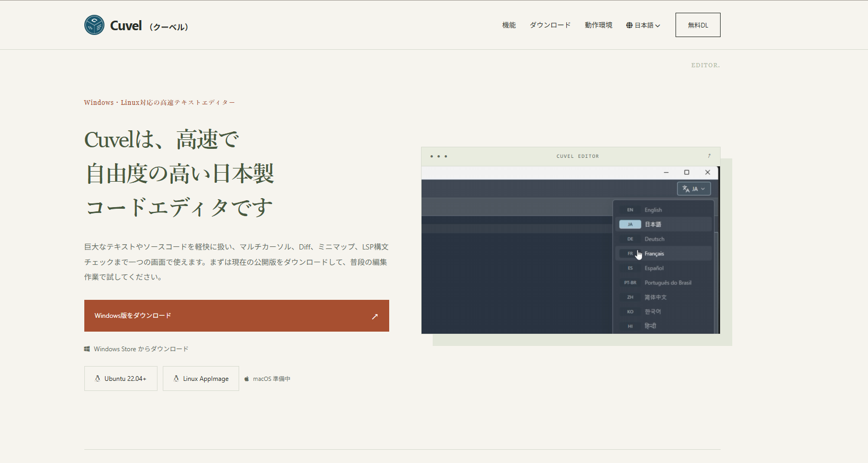
Task: Open the 機能 menu item
Action: coord(509,25)
